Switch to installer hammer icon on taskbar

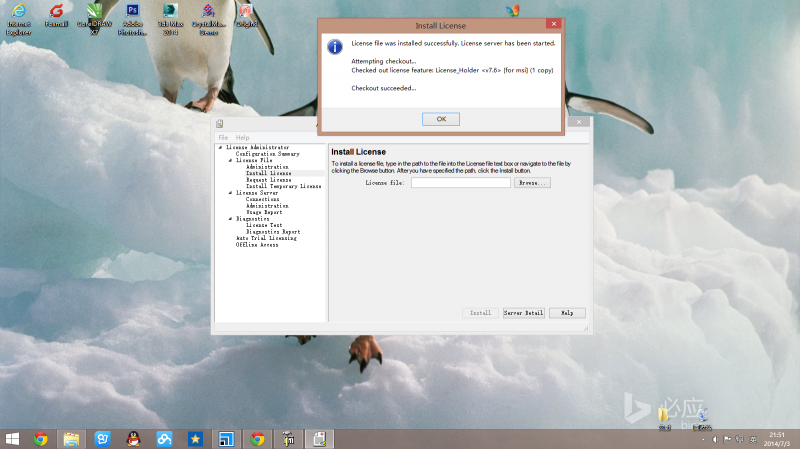(288, 439)
